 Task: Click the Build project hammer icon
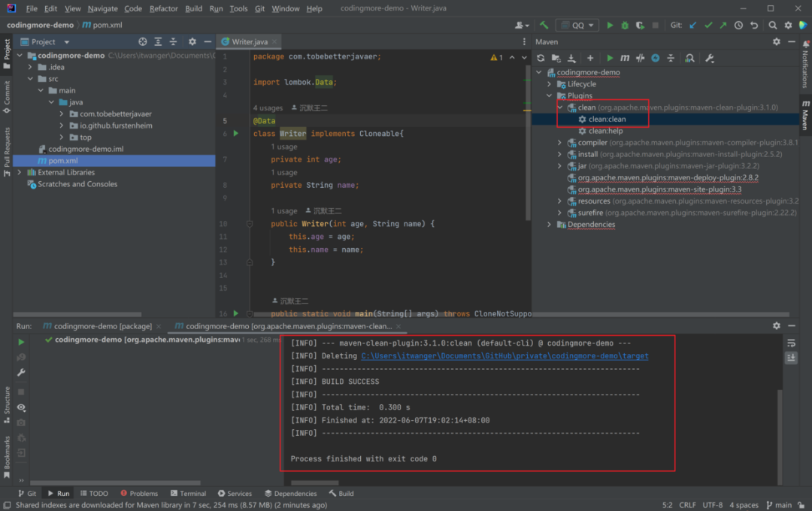[544, 25]
